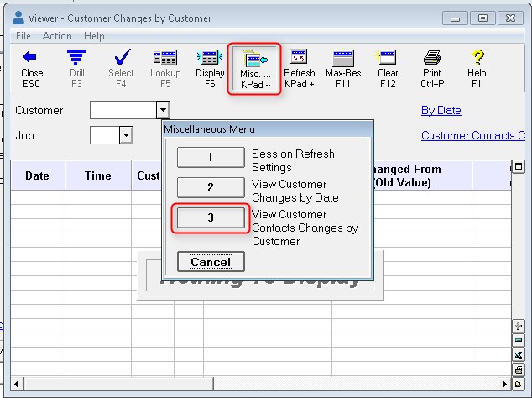532x398 pixels.
Task: Open the File menu
Action: click(23, 36)
